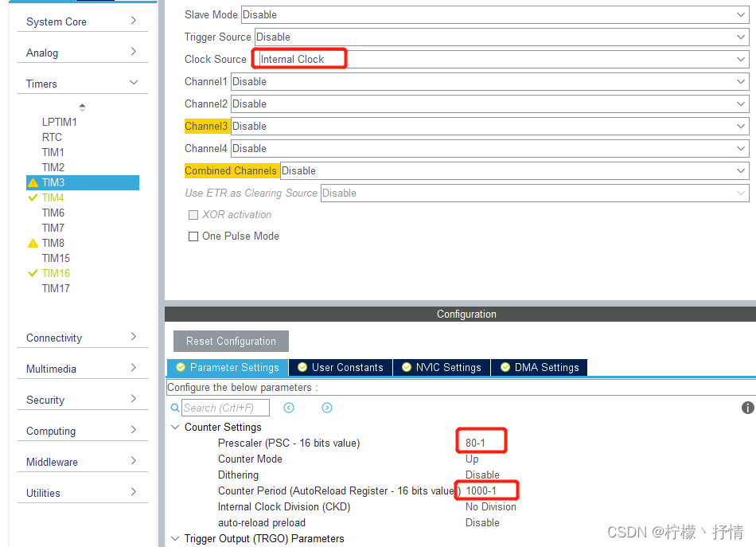Open the Slave Mode dropdown
The height and width of the screenshot is (547, 756).
[495, 15]
